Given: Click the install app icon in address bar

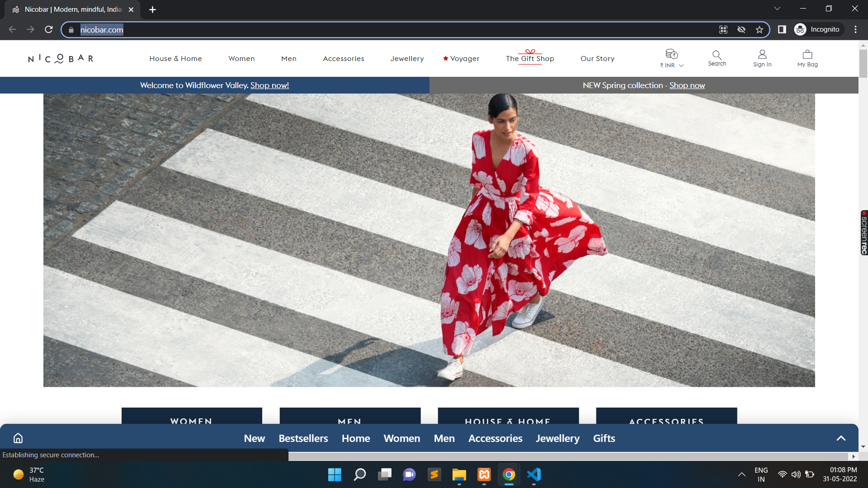Looking at the screenshot, I should point(723,29).
